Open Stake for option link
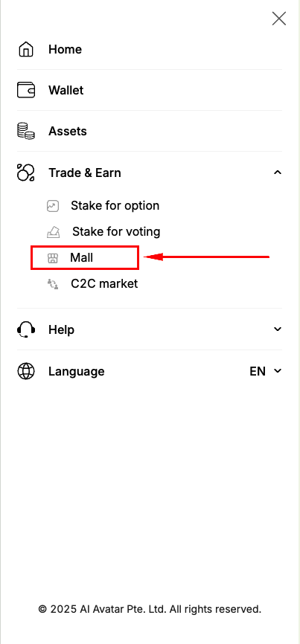The height and width of the screenshot is (644, 300). [115, 205]
